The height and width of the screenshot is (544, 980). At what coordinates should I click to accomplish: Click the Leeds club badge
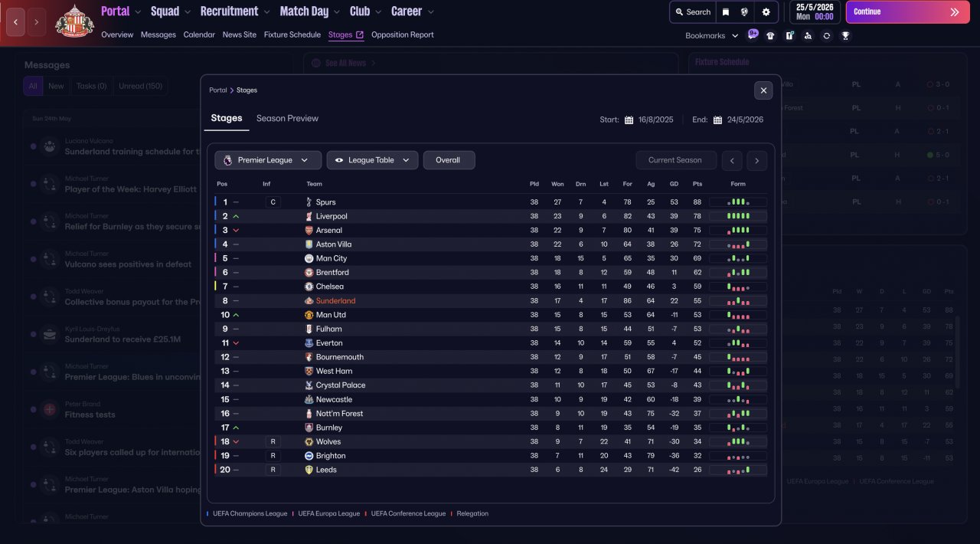(309, 470)
